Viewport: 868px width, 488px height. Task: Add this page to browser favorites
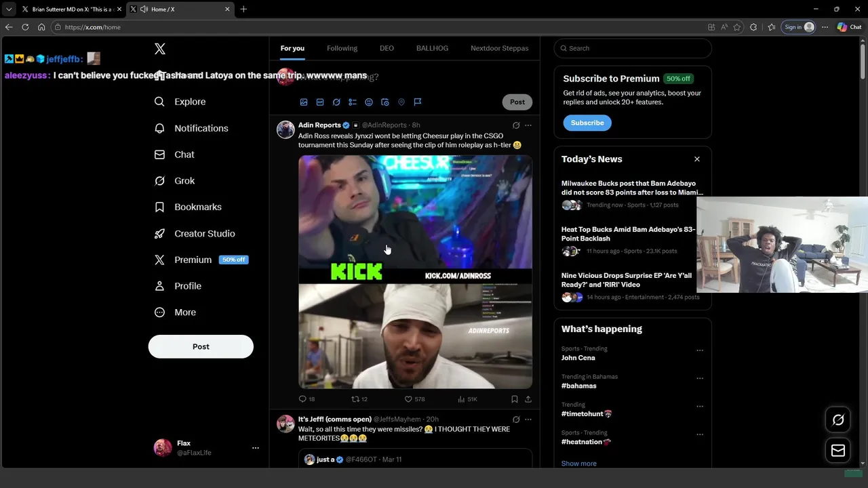click(737, 27)
